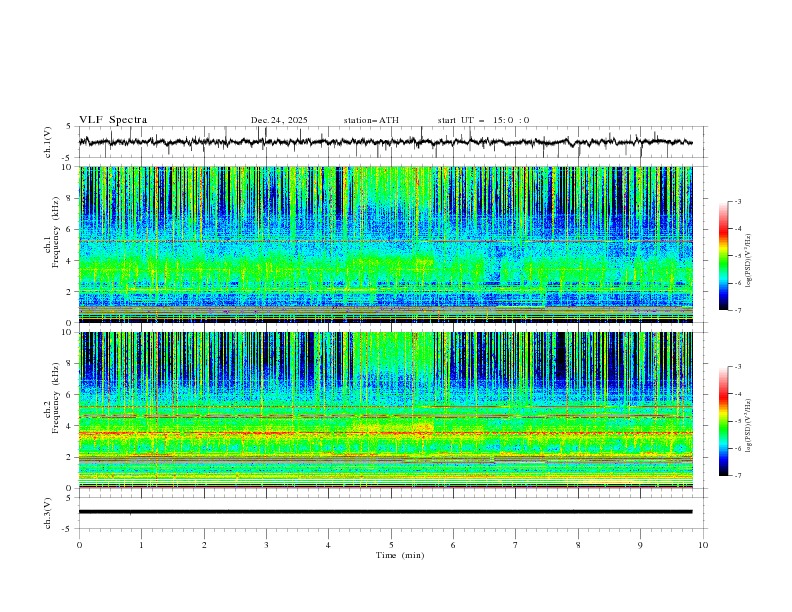Click the ch.2 spectrogram color scale bar
Viewport: 792px width, 612px height.
pos(723,421)
